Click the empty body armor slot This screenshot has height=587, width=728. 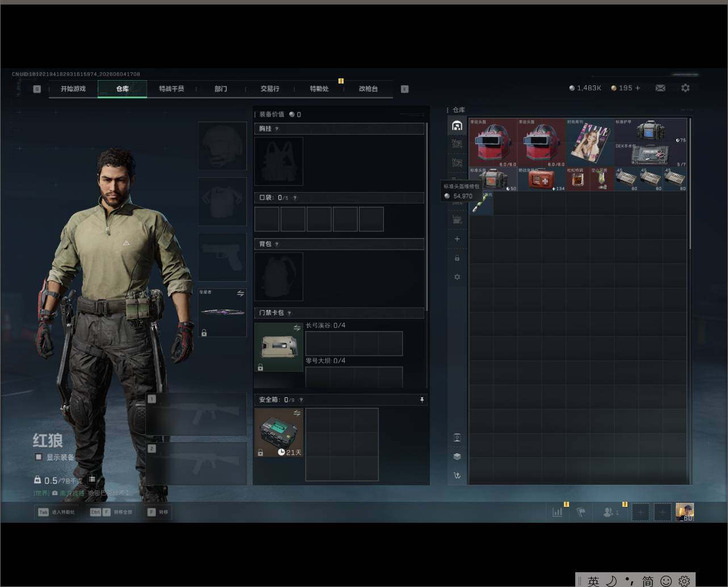click(x=223, y=202)
